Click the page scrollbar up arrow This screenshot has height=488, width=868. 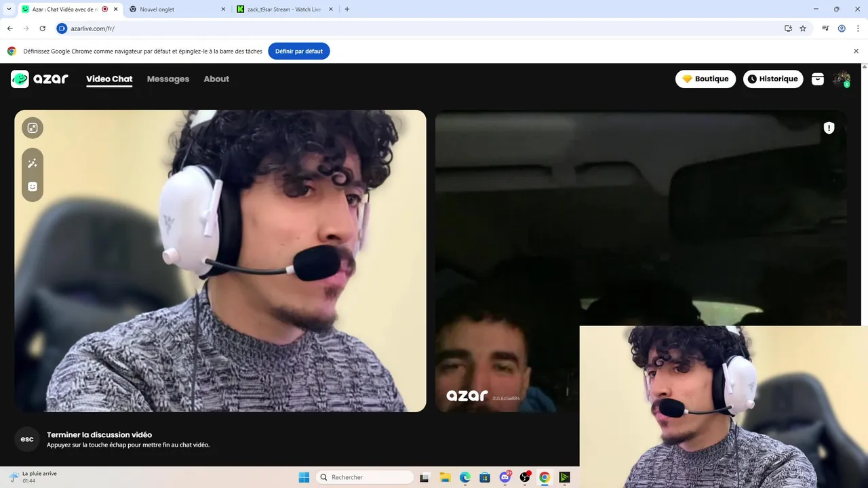(864, 66)
